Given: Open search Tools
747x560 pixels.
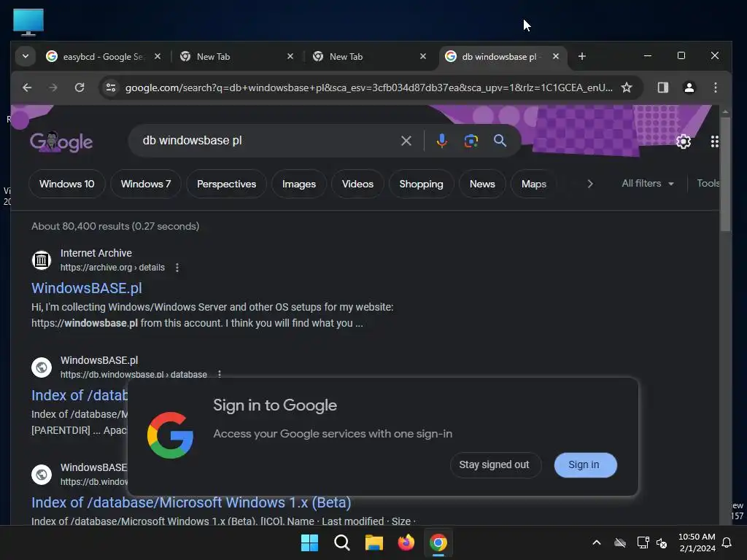Looking at the screenshot, I should [x=708, y=183].
